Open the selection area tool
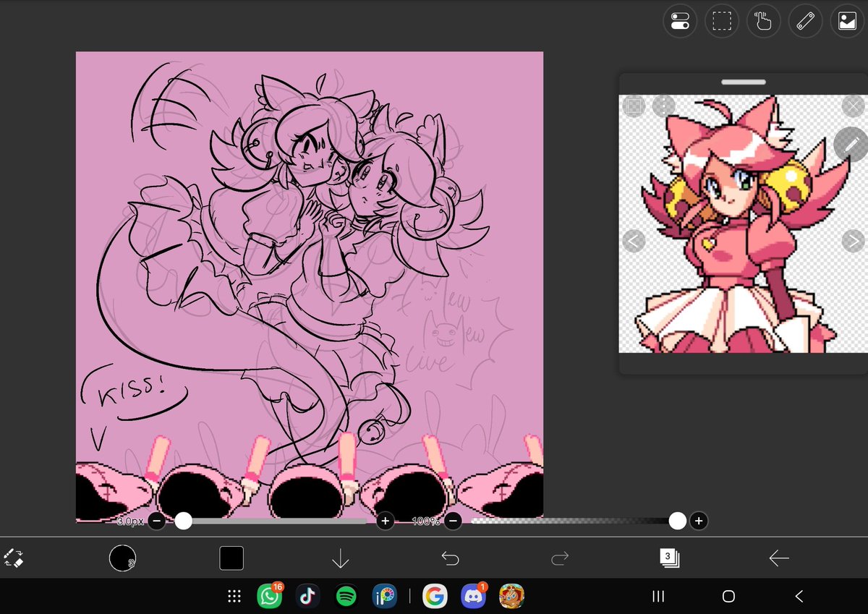 point(722,21)
